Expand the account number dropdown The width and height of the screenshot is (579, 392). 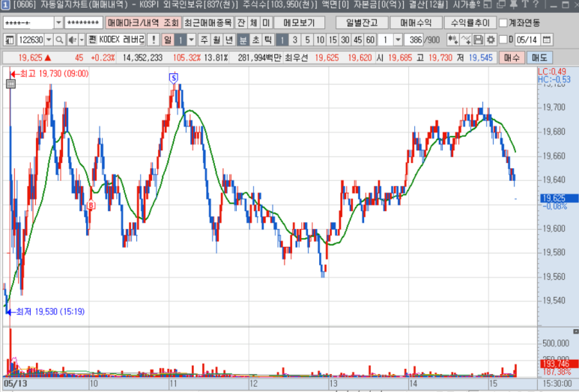57,22
